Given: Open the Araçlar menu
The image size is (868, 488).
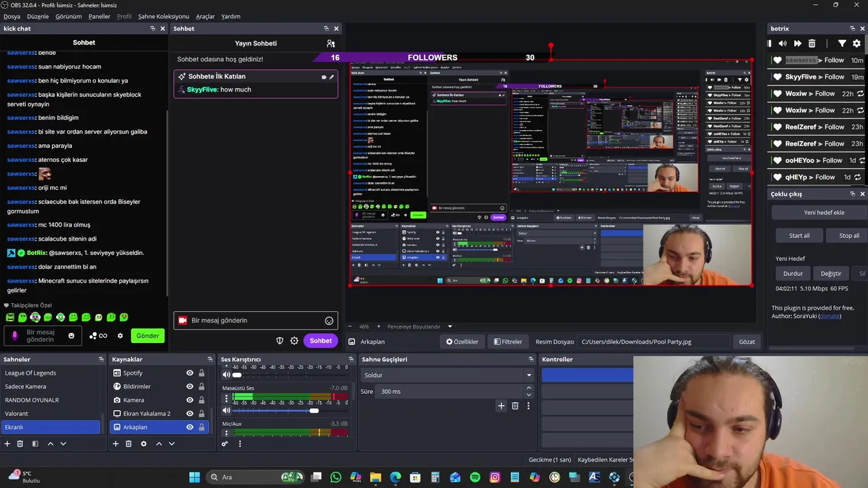Looking at the screenshot, I should point(205,16).
